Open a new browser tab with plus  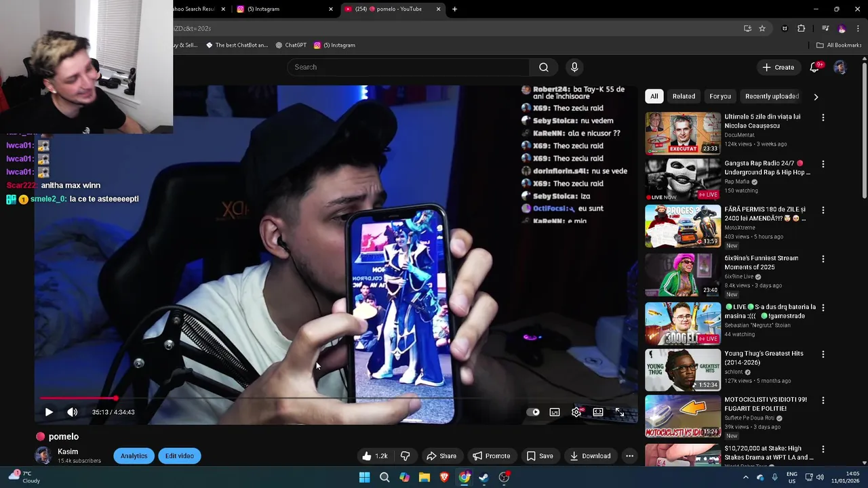click(454, 9)
